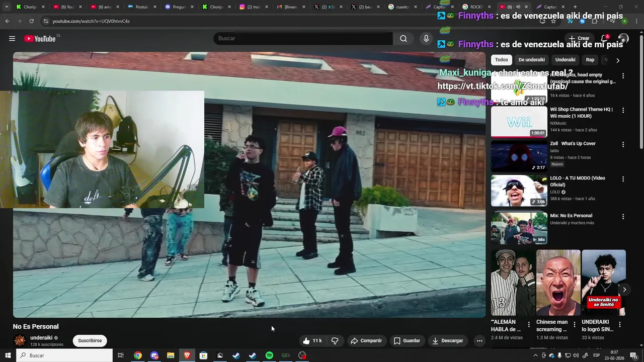The width and height of the screenshot is (644, 362).
Task: Open the volume control in system tray
Action: pos(576,355)
